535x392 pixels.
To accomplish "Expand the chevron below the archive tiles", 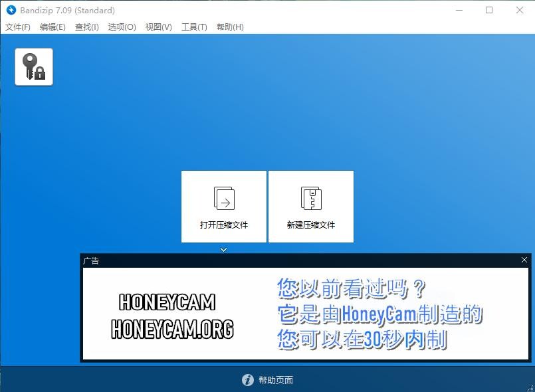I will [224, 250].
